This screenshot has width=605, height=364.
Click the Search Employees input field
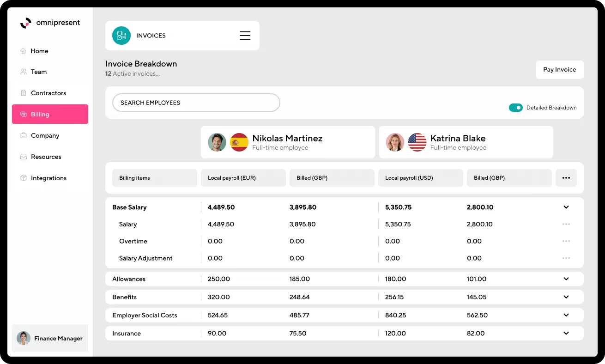[196, 103]
